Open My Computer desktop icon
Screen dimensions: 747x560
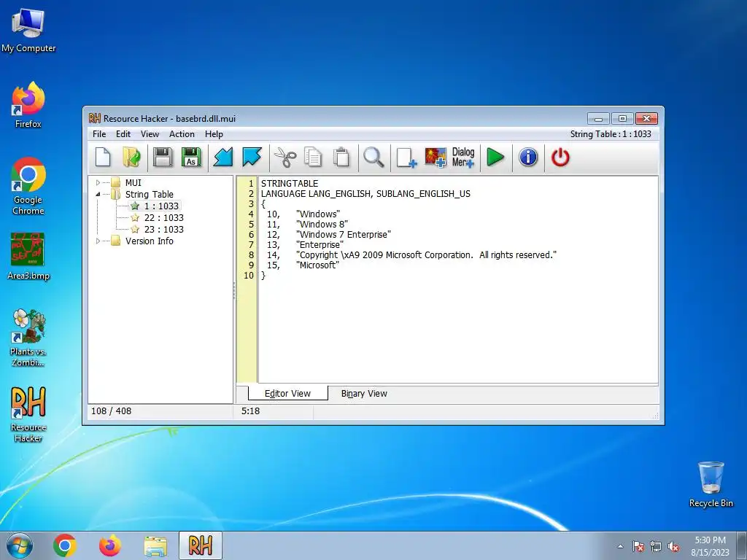(28, 31)
